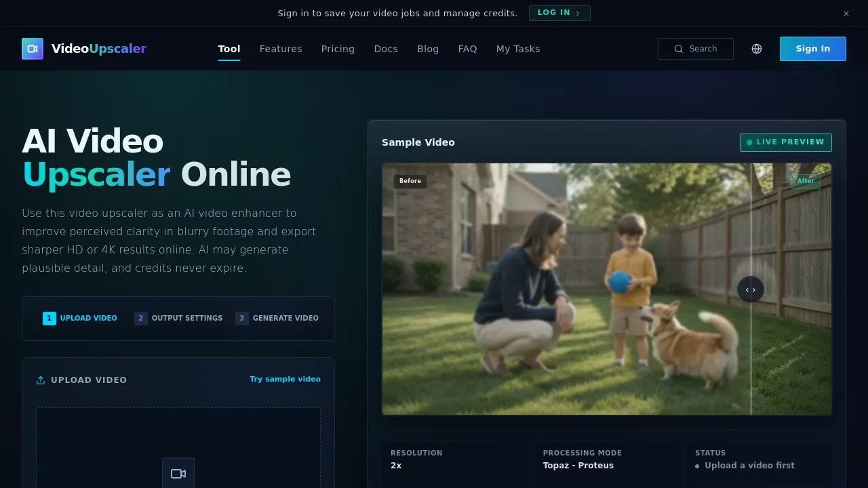
Task: Go to the Features menu item
Action: [x=281, y=49]
